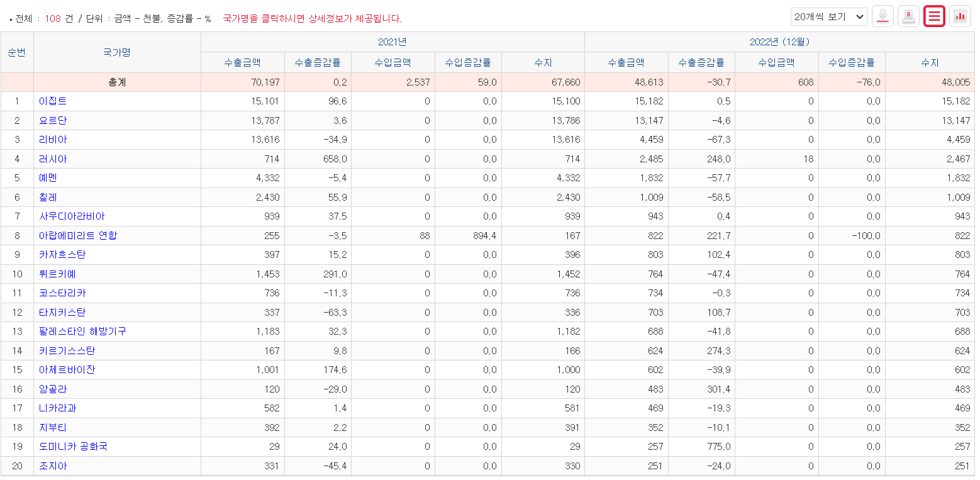Screen dimensions: 980x480
Task: Select 튀르키예 from the country list
Action: click(x=58, y=274)
